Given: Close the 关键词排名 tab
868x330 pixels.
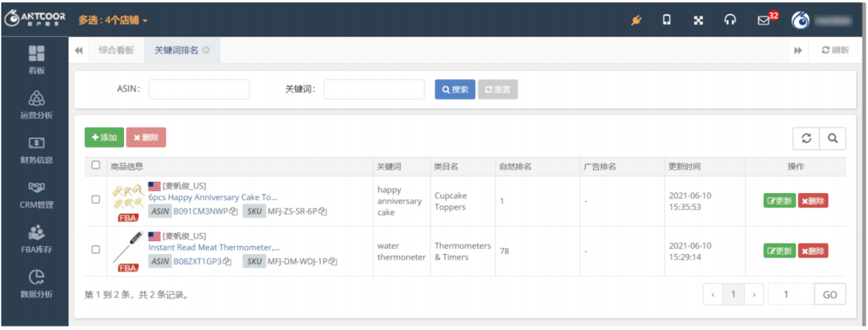Looking at the screenshot, I should [x=206, y=50].
